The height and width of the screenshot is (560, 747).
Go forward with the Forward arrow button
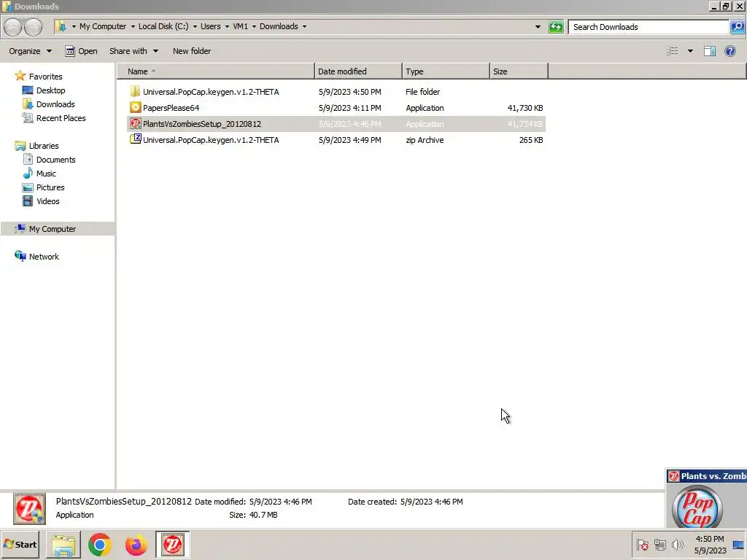tap(34, 27)
